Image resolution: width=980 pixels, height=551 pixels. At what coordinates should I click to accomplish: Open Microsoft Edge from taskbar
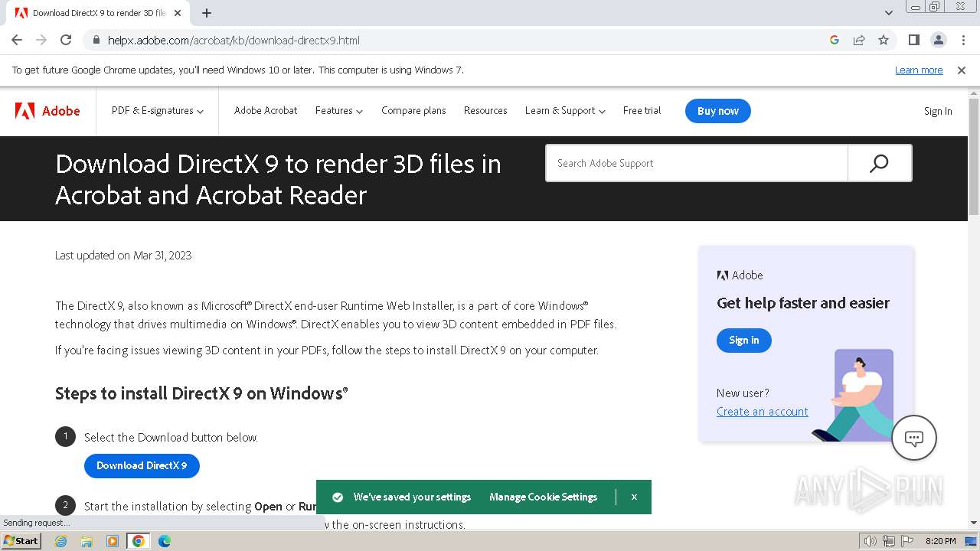tap(165, 541)
